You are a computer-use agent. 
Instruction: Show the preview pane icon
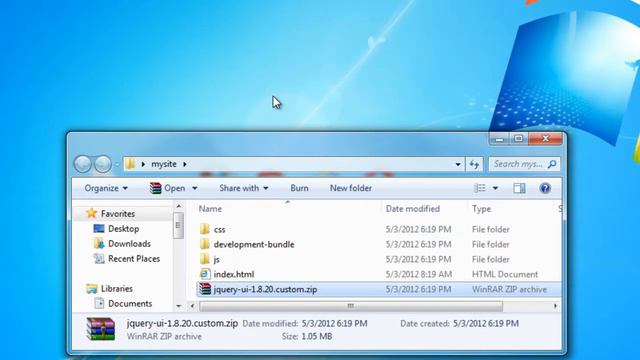point(519,188)
